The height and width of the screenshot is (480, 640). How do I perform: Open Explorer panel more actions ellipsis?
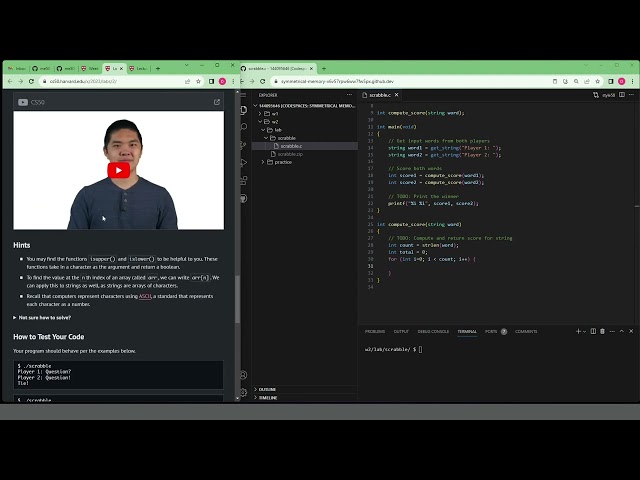pyautogui.click(x=349, y=95)
